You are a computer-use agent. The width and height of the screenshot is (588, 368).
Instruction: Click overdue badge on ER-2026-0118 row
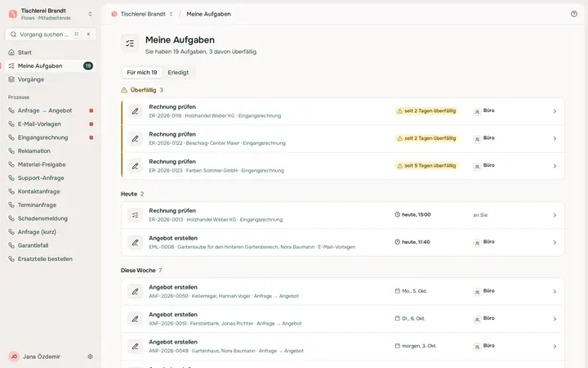point(426,110)
